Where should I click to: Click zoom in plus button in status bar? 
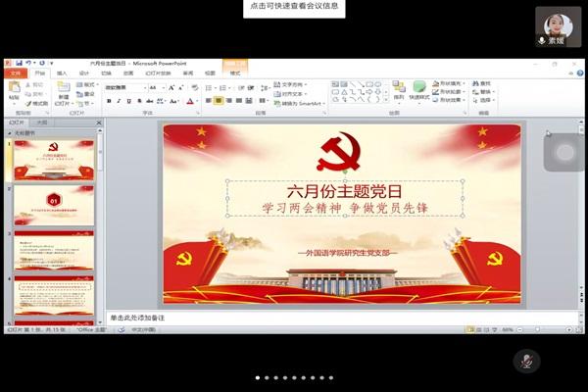pyautogui.click(x=568, y=329)
